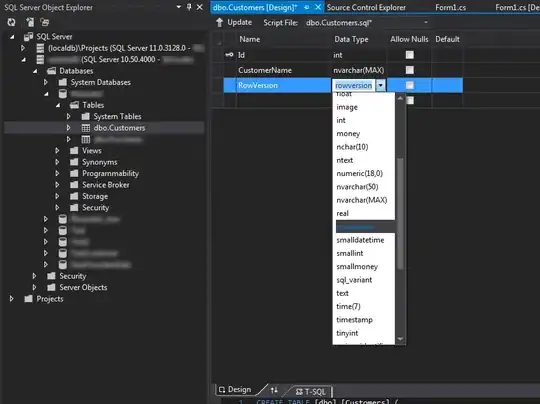Image resolution: width=540 pixels, height=404 pixels.
Task: Click the Add SQL Server icon
Action: 30,22
